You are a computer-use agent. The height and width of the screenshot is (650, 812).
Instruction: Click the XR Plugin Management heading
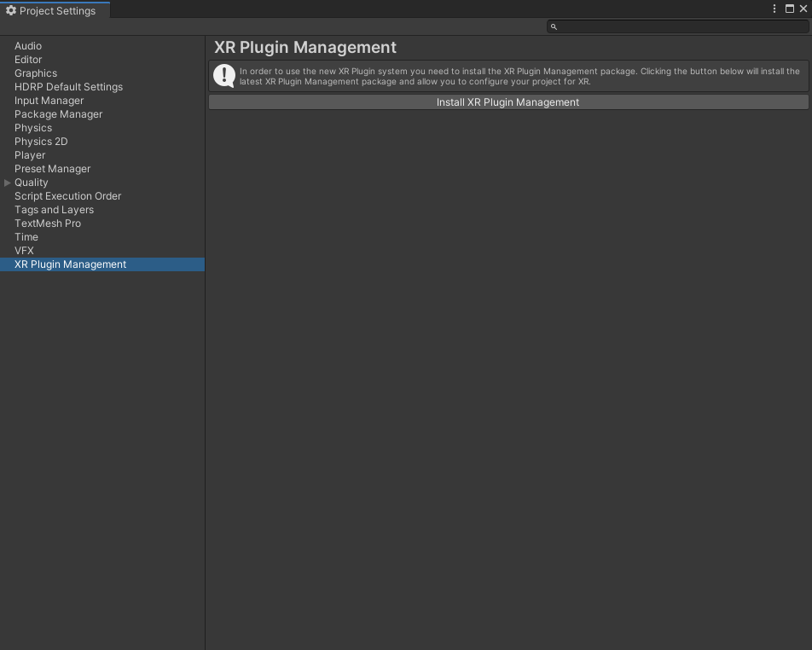pyautogui.click(x=305, y=47)
